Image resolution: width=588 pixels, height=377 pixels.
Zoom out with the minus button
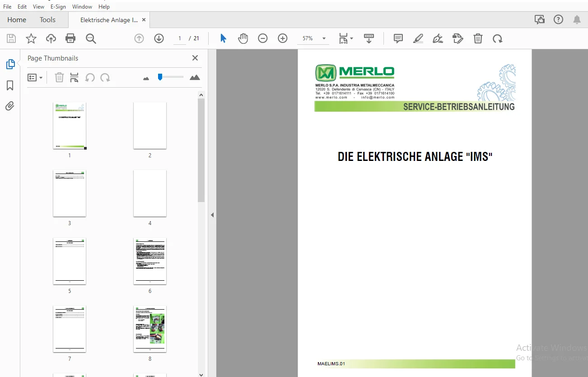coord(263,38)
